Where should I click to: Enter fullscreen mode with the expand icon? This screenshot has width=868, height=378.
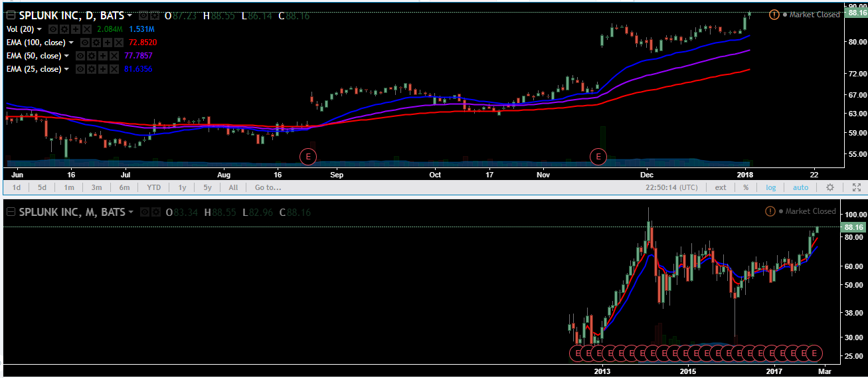(x=856, y=187)
